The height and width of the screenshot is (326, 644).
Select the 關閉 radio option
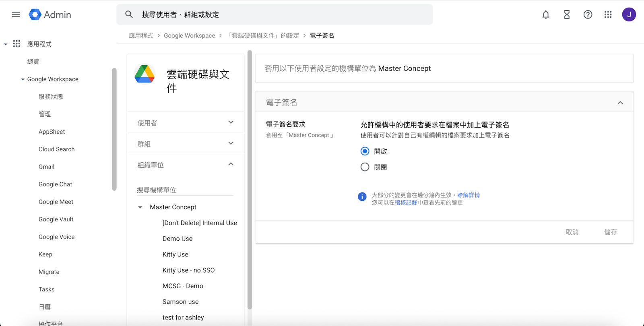[x=365, y=167]
